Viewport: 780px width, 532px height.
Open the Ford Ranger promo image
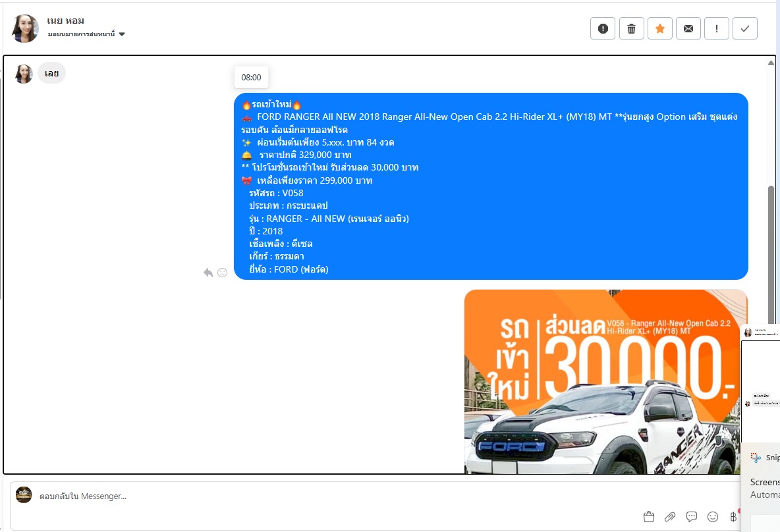pyautogui.click(x=605, y=381)
